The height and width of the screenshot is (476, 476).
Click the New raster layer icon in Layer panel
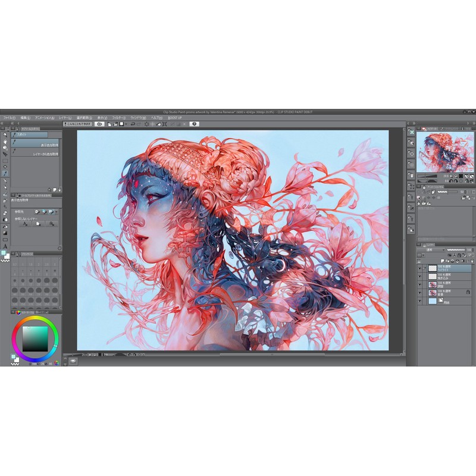[x=442, y=261]
